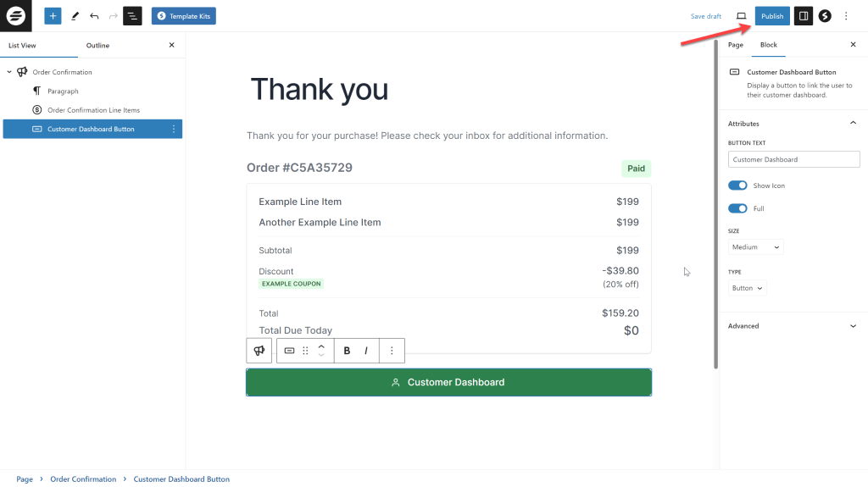868x487 pixels.
Task: Apply bold formatting in block toolbar
Action: click(347, 351)
